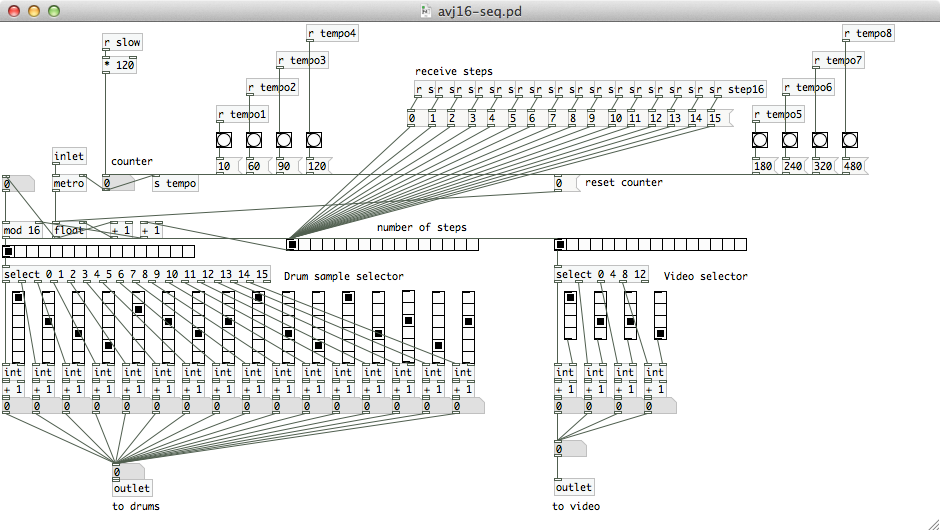Click the outlet object above 'to drums'
This screenshot has height=531, width=940.
[x=132, y=488]
